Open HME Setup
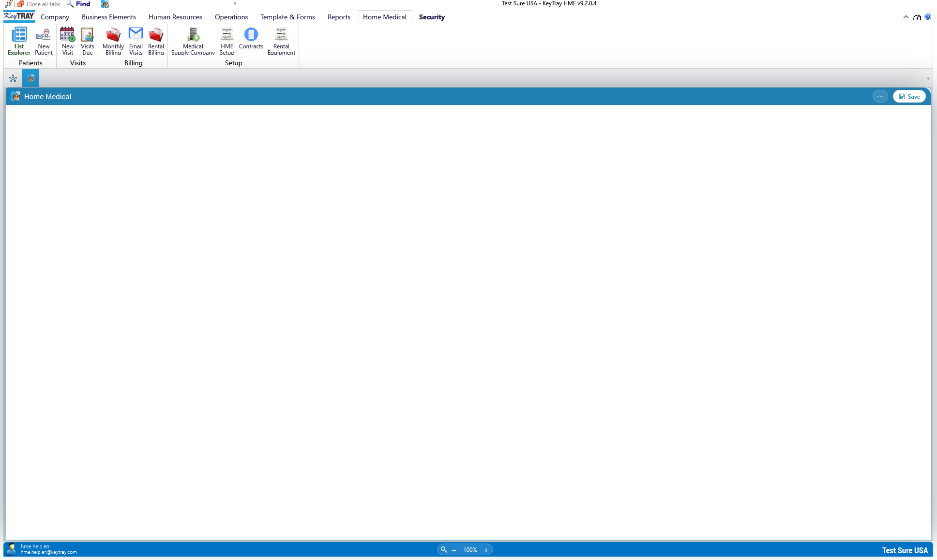The height and width of the screenshot is (560, 937). coord(227,41)
